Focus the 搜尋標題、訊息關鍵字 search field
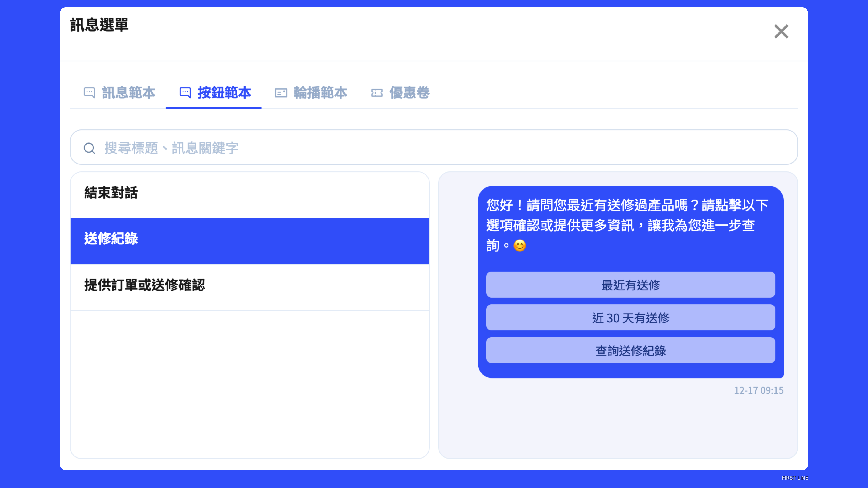868x488 pixels. 434,147
